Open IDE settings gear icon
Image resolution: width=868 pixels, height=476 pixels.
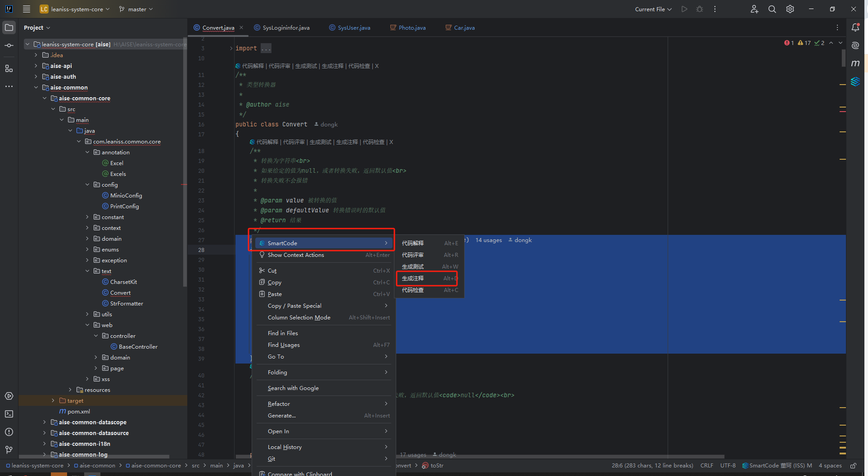790,9
